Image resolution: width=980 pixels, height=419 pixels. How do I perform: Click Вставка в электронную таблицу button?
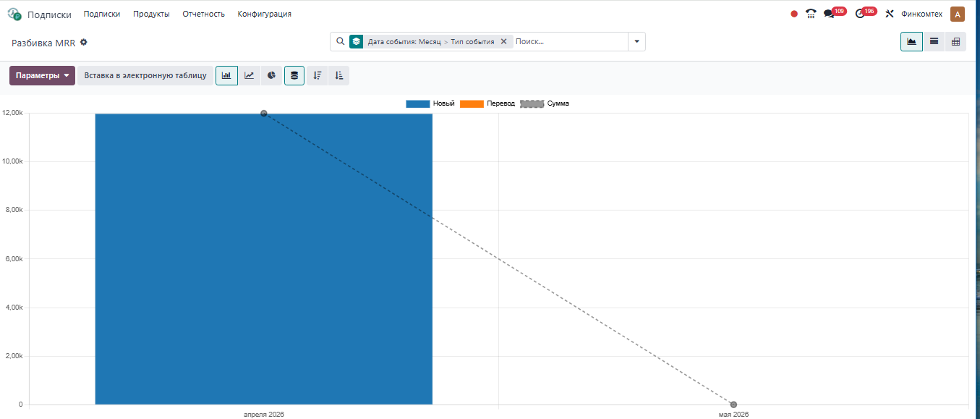[145, 75]
